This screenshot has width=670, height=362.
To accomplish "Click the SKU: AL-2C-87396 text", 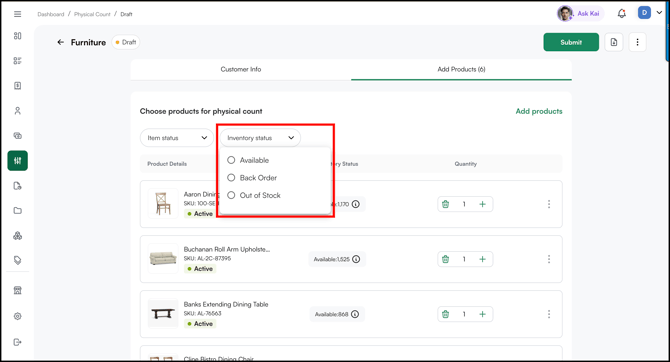I will click(x=207, y=259).
